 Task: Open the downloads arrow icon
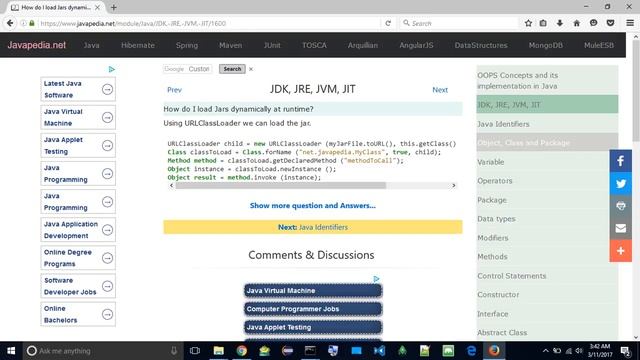560,23
